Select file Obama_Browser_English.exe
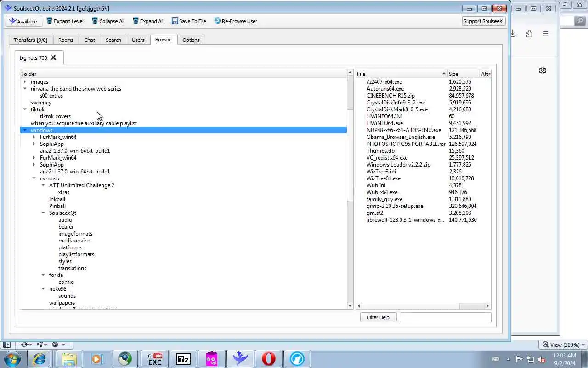The height and width of the screenshot is (368, 588). coord(401,137)
